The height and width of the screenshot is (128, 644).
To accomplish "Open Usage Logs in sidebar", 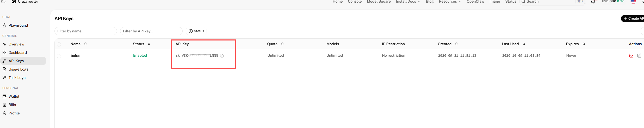I will (23, 69).
